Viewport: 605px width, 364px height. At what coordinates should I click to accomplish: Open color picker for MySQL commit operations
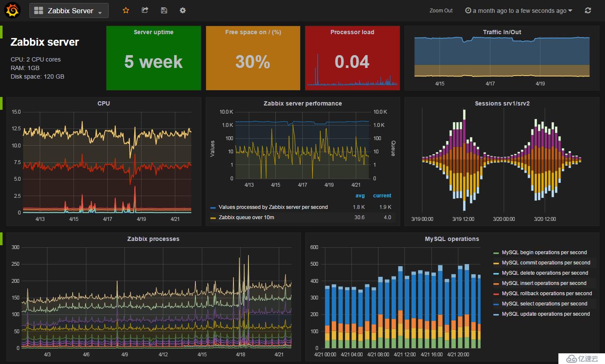tap(496, 263)
